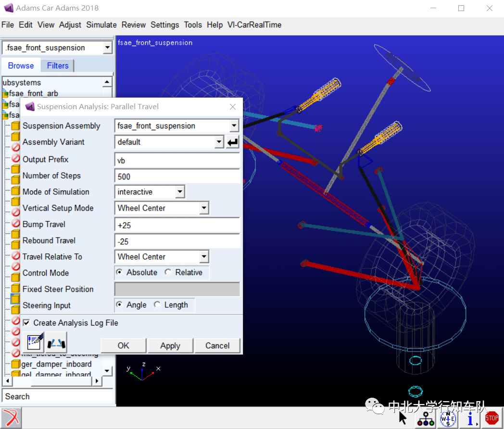This screenshot has height=429, width=504.
Task: Click the Adams Car logo in title bar
Action: [9, 8]
